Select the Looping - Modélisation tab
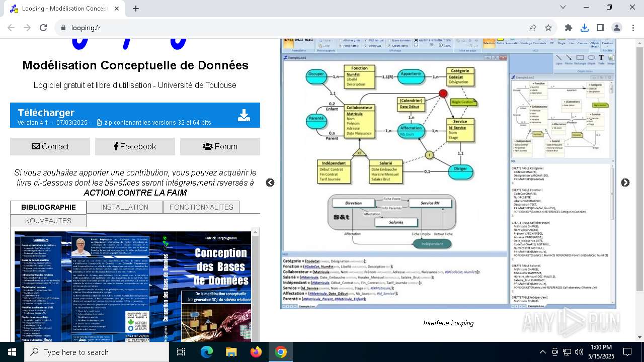This screenshot has width=644, height=362. (x=64, y=9)
